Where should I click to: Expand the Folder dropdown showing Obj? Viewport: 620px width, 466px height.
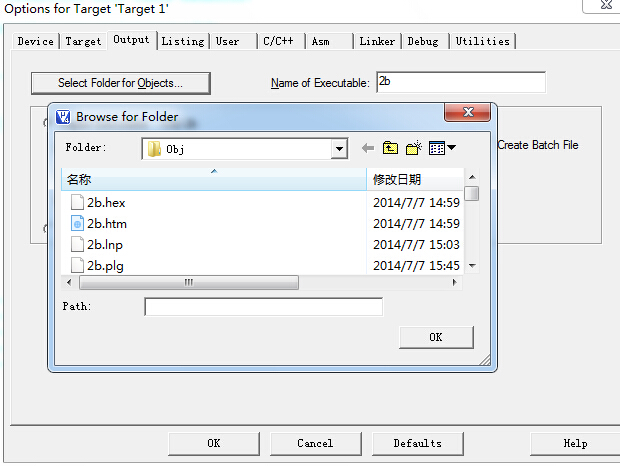(339, 149)
